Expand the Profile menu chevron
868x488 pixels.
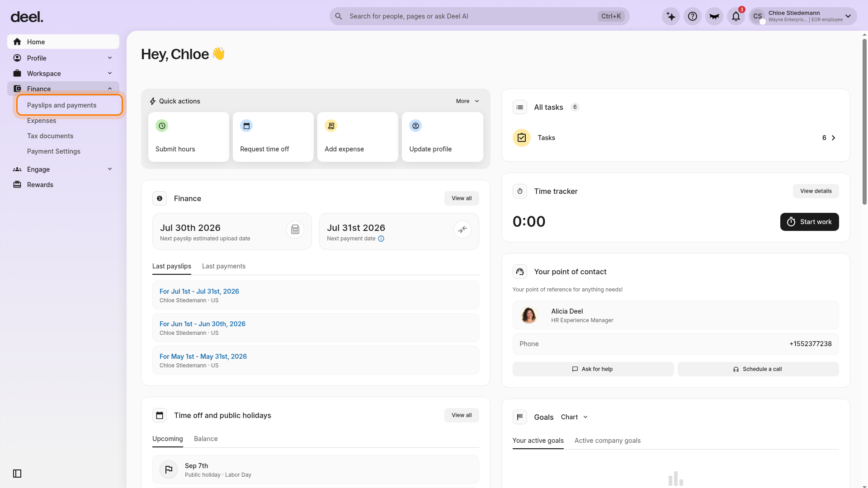tap(110, 58)
